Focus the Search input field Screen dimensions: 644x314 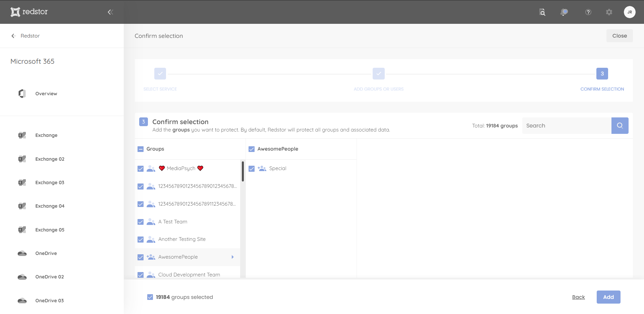coord(567,125)
